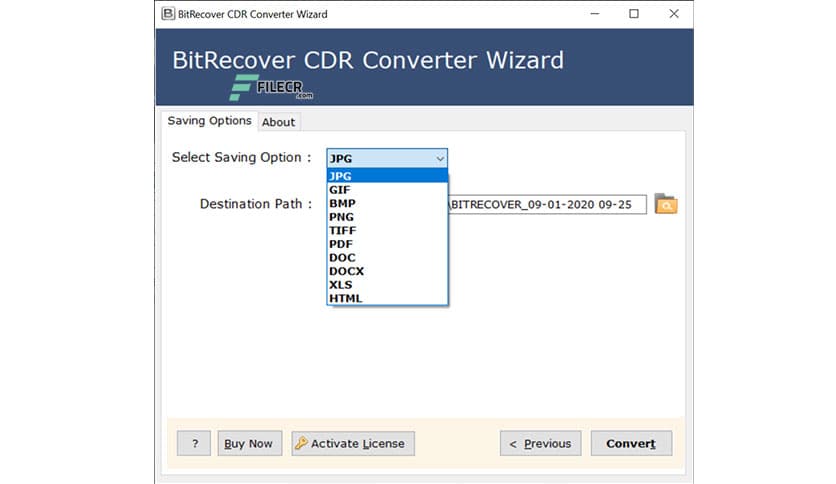Minimize the CDR Converter Wizard window
The width and height of the screenshot is (836, 484).
coord(595,14)
